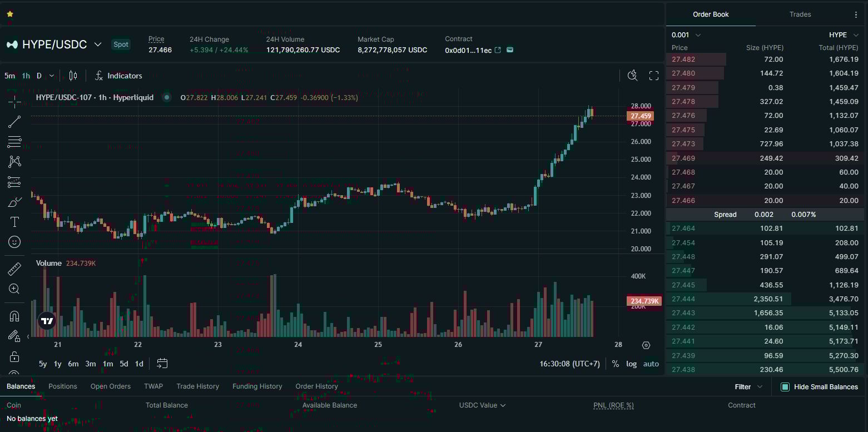Select the measure ruler tool
868x432 pixels.
(x=14, y=268)
